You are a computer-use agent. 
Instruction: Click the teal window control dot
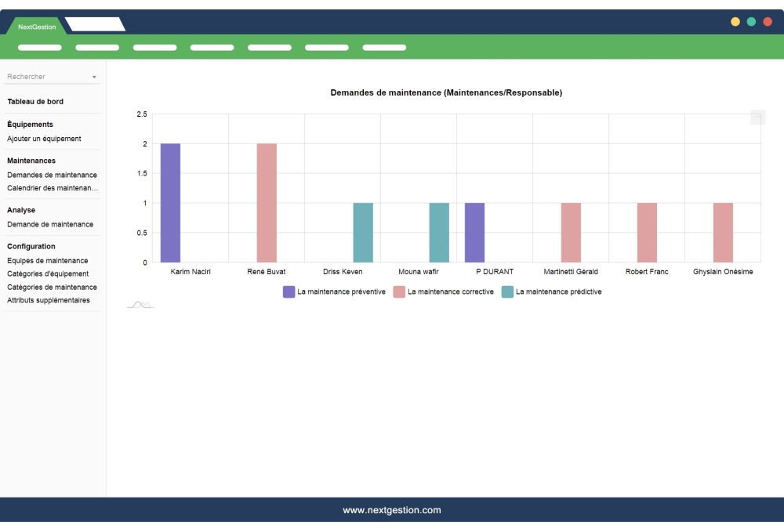(751, 22)
